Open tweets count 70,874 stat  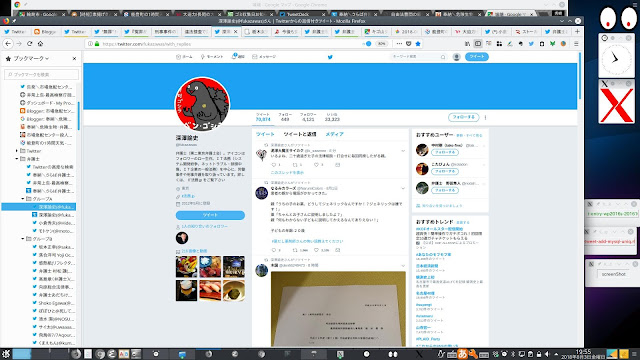click(x=263, y=117)
